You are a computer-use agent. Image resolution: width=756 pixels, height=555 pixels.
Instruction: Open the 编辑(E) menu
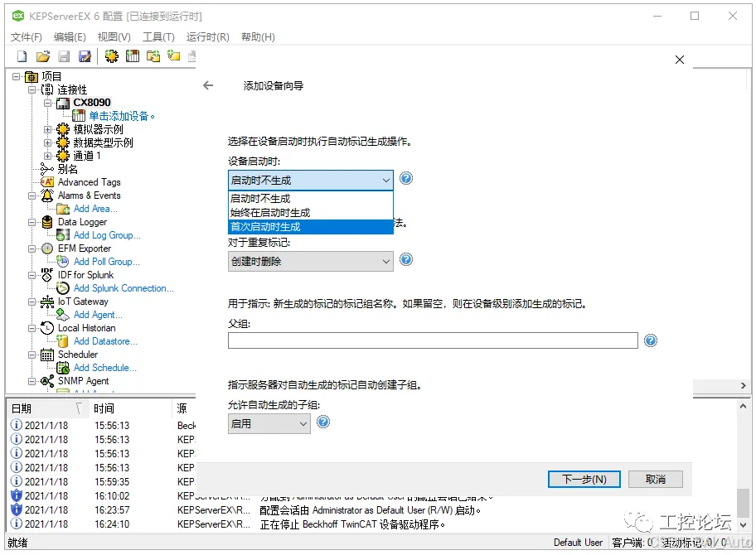(x=70, y=37)
